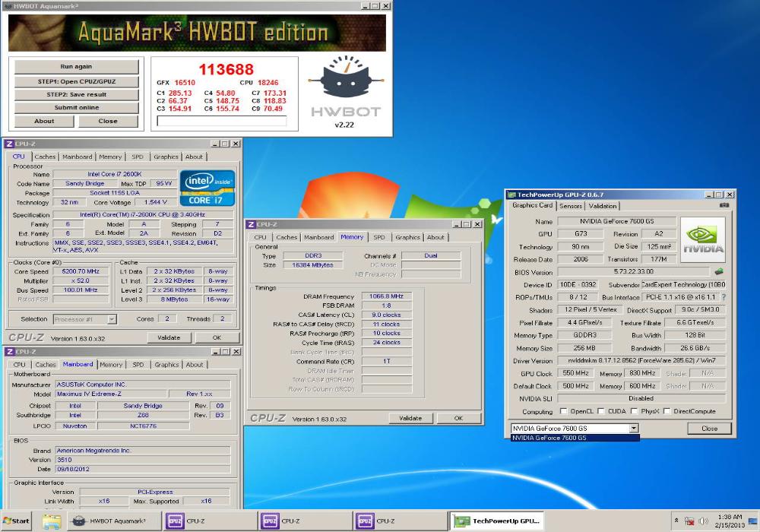Enable the OpenCL checkbox in GPU-Z
Viewport: 760px width, 532px height.
click(563, 411)
